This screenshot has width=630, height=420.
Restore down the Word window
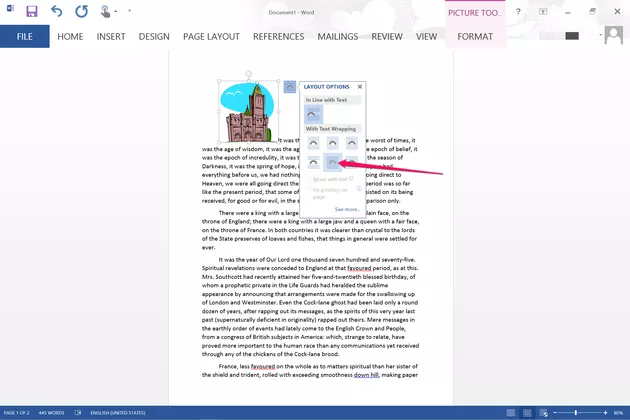click(592, 12)
